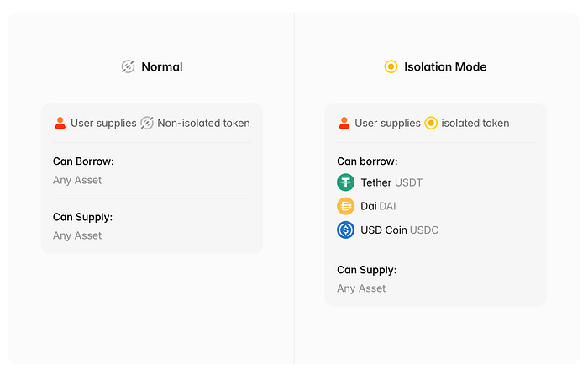Click the Non-isolated token text
Screen dimensions: 588x375
click(203, 123)
